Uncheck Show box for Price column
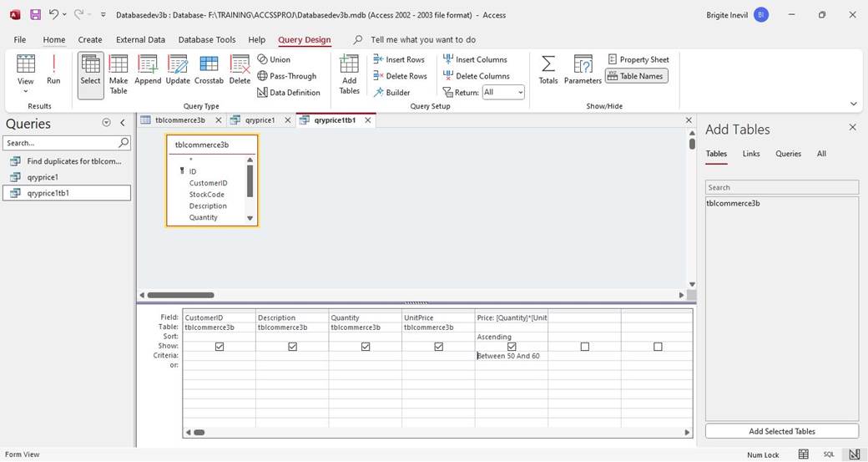 tap(512, 347)
